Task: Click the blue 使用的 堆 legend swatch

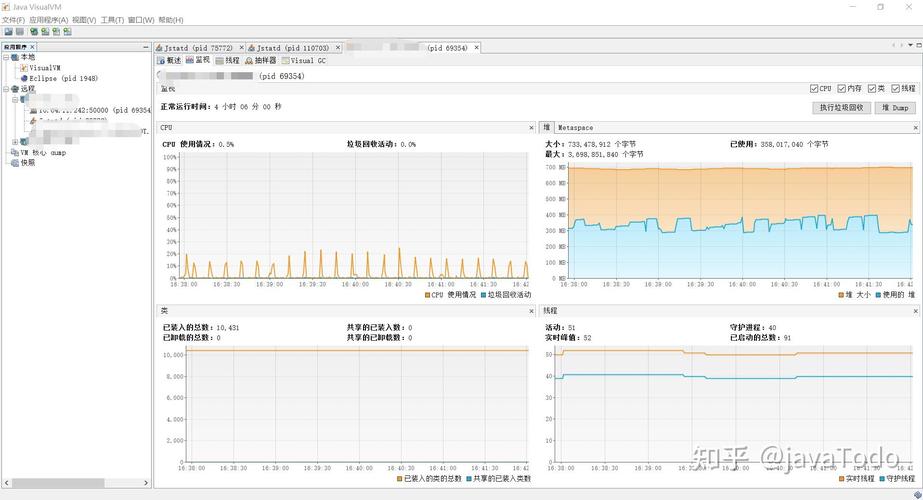Action: click(x=878, y=295)
